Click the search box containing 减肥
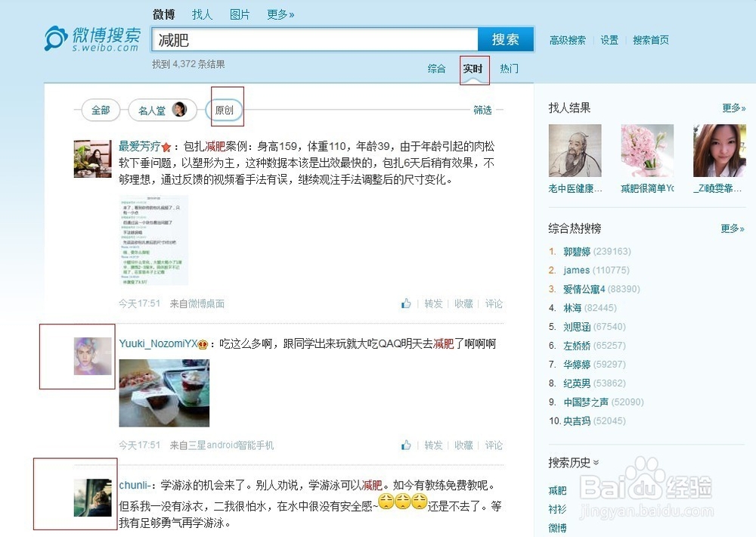The height and width of the screenshot is (537, 756). tap(314, 39)
